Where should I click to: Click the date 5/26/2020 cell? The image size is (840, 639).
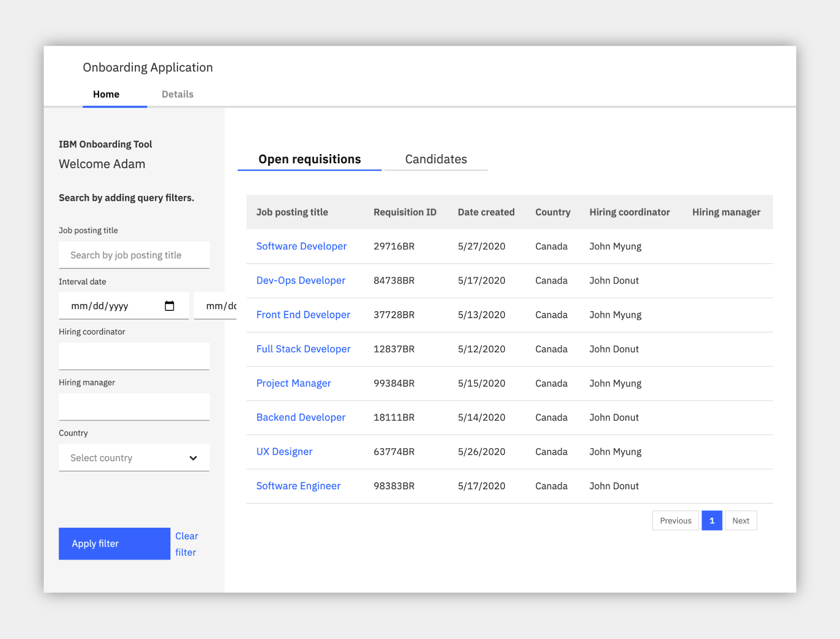point(481,452)
